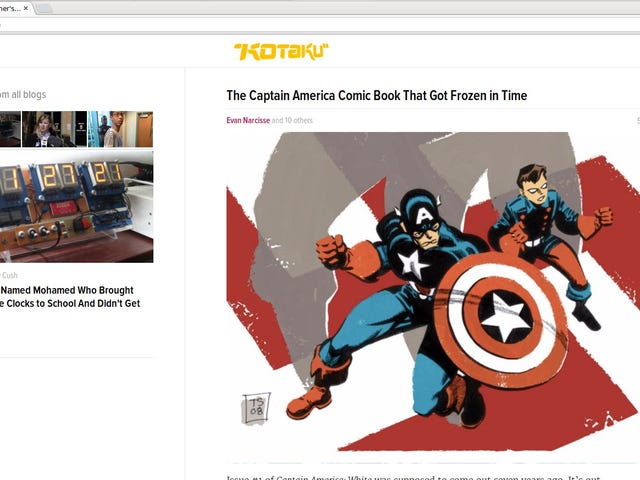This screenshot has width=640, height=480.
Task: Visit author Cush's profile
Action: tap(9, 276)
